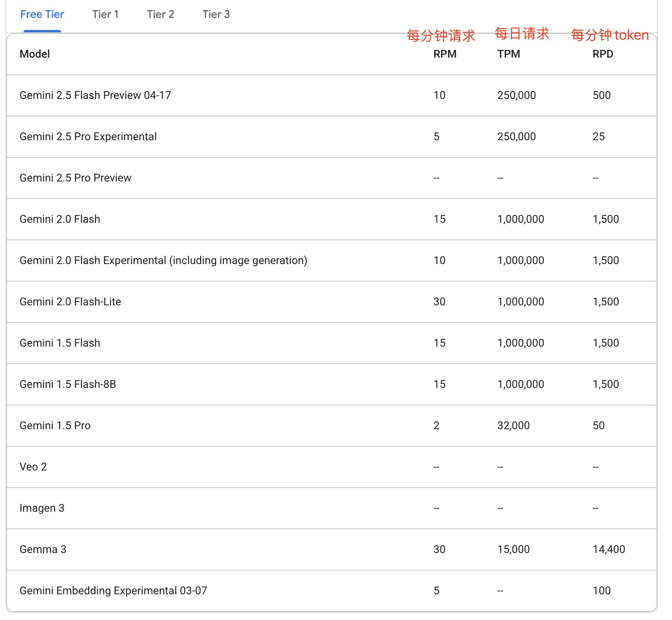Click RPM value 2 for Gemini 1.5 Pro
The image size is (672, 620).
click(x=436, y=425)
